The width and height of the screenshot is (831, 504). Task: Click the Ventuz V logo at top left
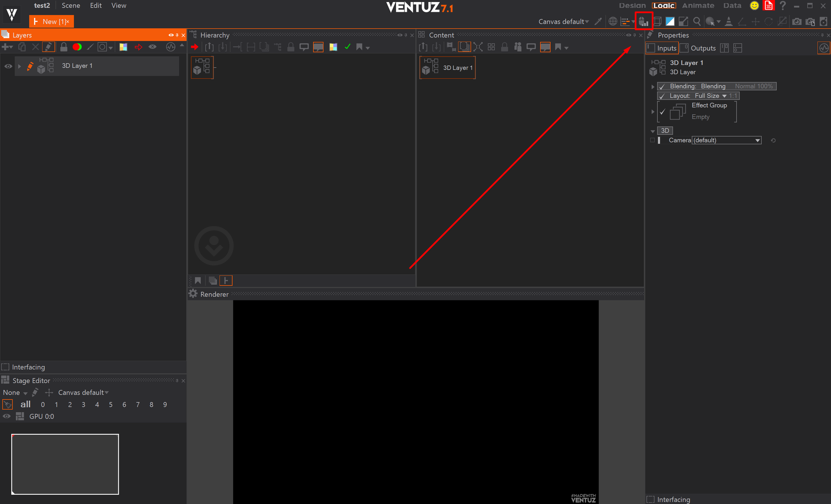(x=12, y=14)
